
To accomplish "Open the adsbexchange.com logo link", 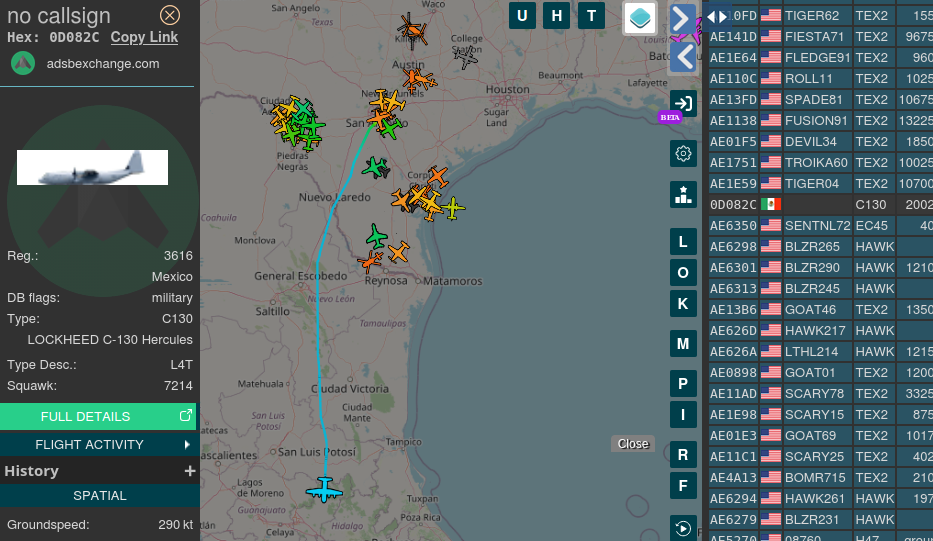I will tap(23, 64).
